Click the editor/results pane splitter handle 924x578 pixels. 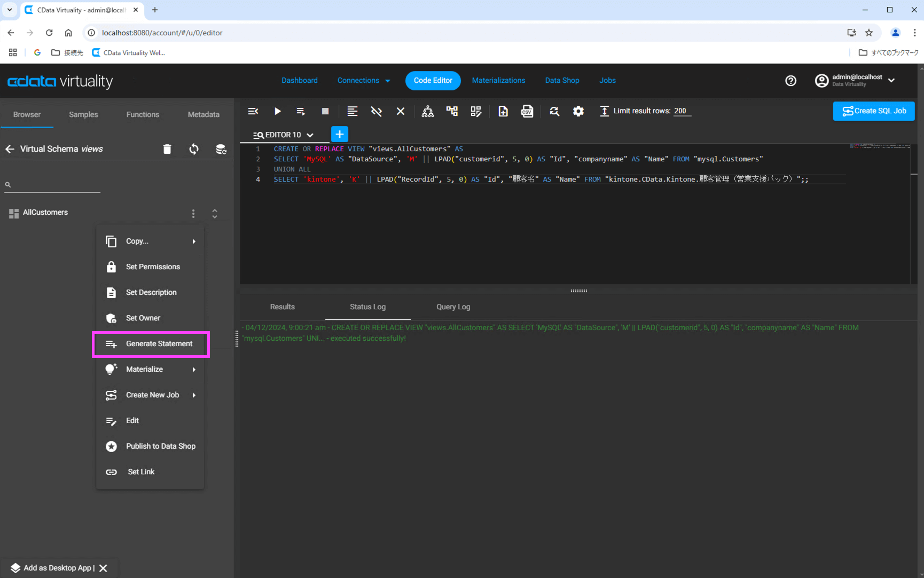click(578, 291)
